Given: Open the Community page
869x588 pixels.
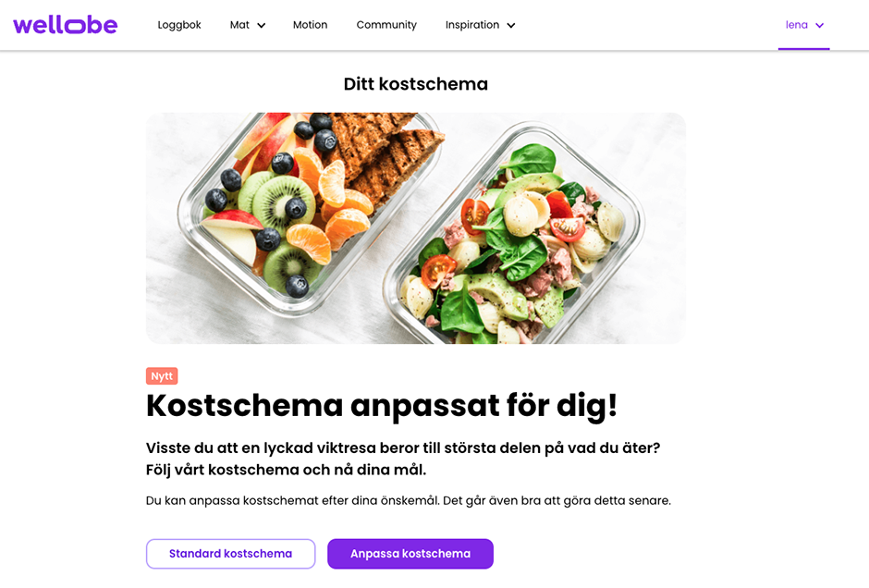Looking at the screenshot, I should click(x=386, y=25).
